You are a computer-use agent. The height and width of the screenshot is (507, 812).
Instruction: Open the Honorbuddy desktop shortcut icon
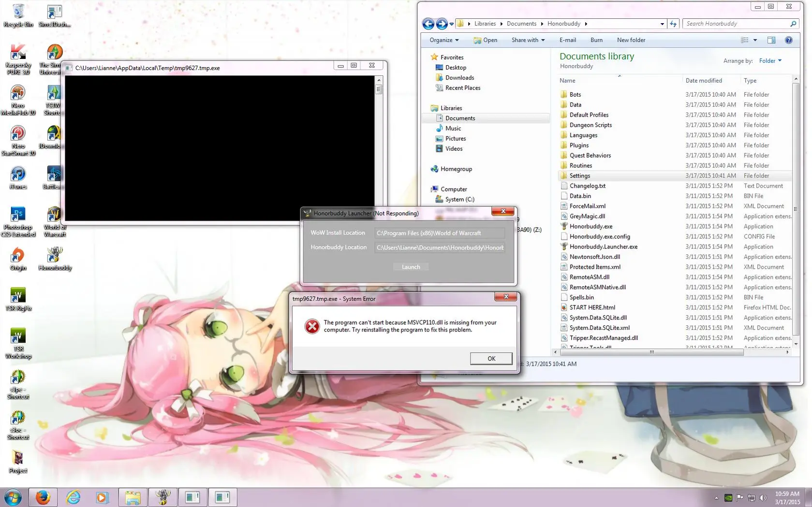pyautogui.click(x=55, y=258)
